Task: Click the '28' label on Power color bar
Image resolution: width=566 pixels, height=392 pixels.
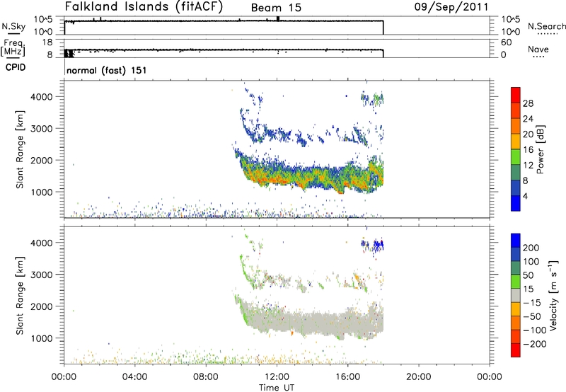Action: pos(528,103)
